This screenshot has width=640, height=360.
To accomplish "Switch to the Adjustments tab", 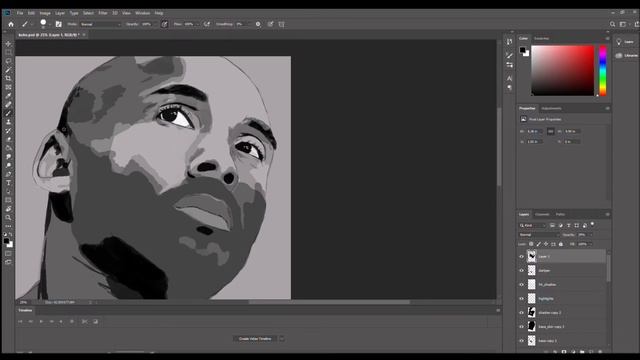I will click(551, 109).
